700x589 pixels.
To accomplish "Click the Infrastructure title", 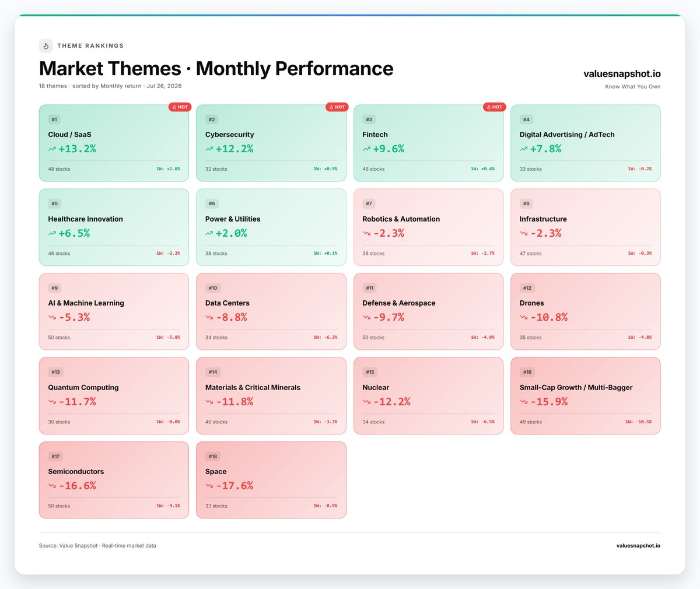I will [543, 219].
